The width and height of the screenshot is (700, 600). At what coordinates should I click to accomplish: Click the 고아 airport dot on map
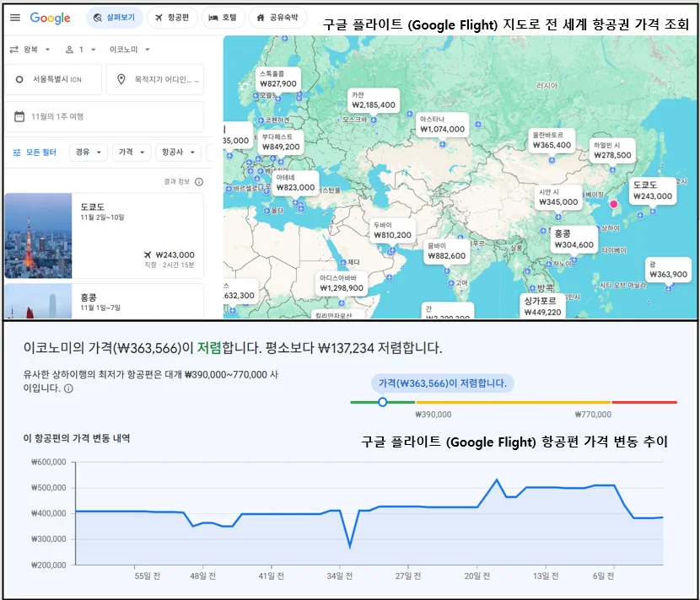pos(451,283)
